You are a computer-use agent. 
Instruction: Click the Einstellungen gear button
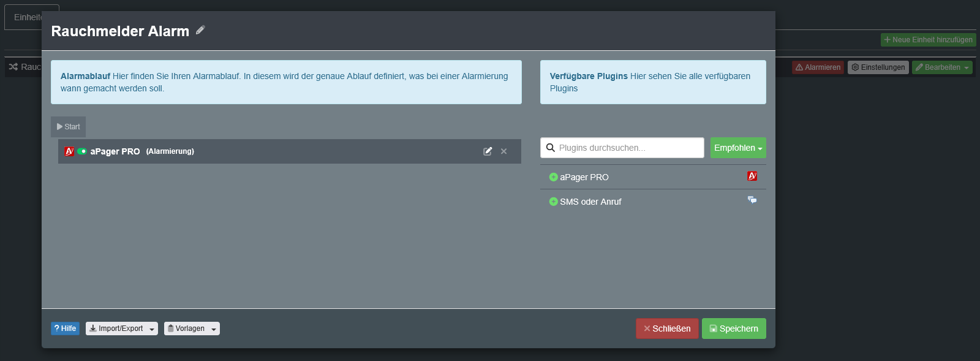pos(878,67)
